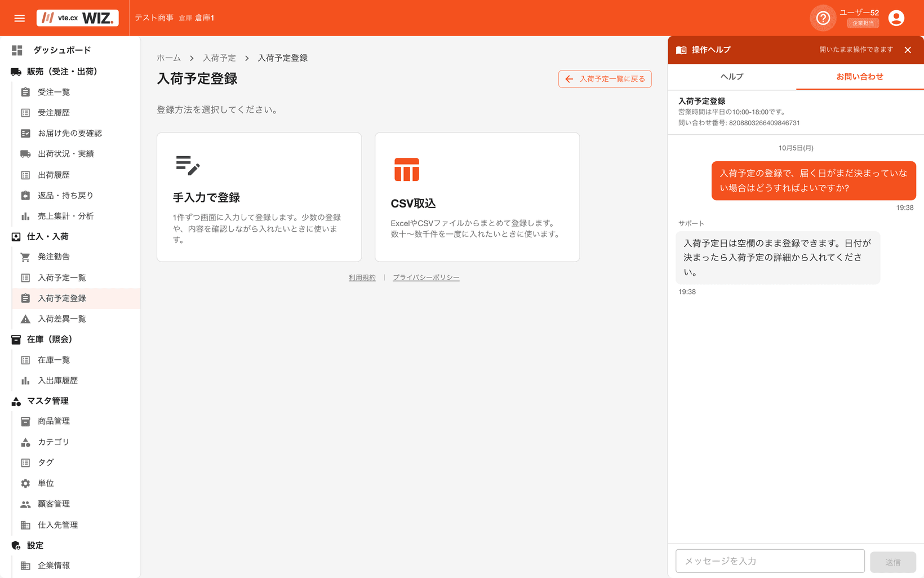Click the CSV取込 table icon
Viewport: 924px width, 578px height.
[407, 170]
